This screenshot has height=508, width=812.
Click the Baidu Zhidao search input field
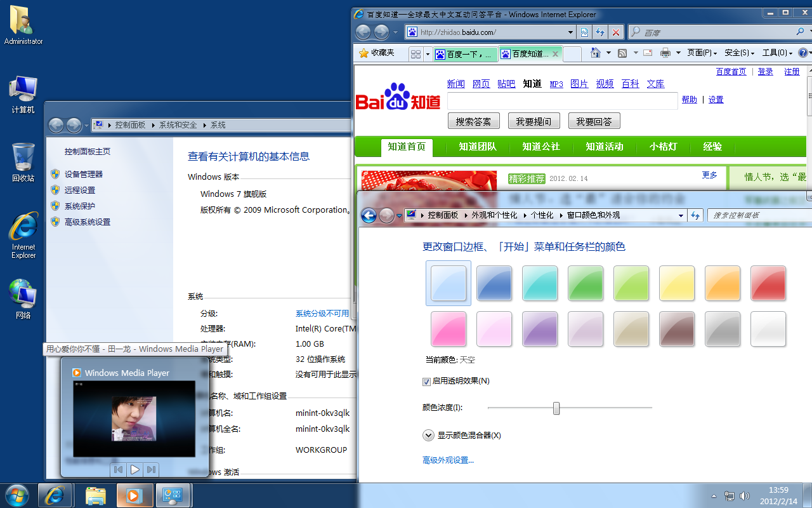point(563,100)
